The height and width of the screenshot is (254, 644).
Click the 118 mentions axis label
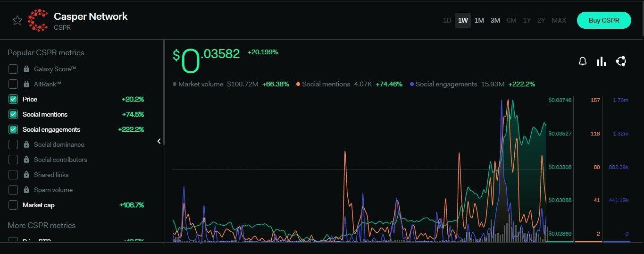tap(595, 134)
